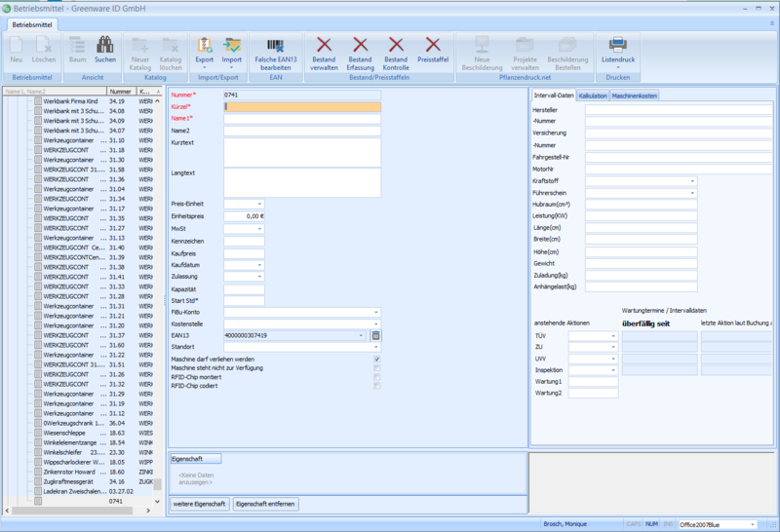This screenshot has width=780, height=532.
Task: Toggle 'RFID-Chip codiert' checkbox
Action: pyautogui.click(x=377, y=386)
